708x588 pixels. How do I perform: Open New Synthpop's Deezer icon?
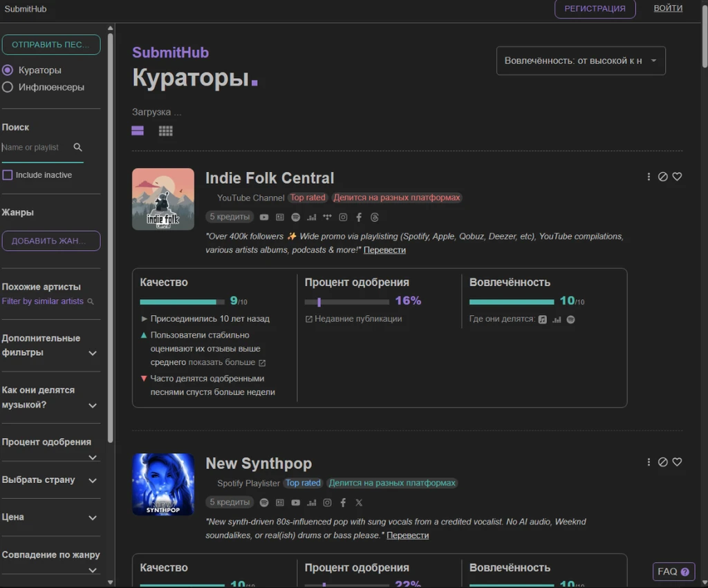coord(312,502)
